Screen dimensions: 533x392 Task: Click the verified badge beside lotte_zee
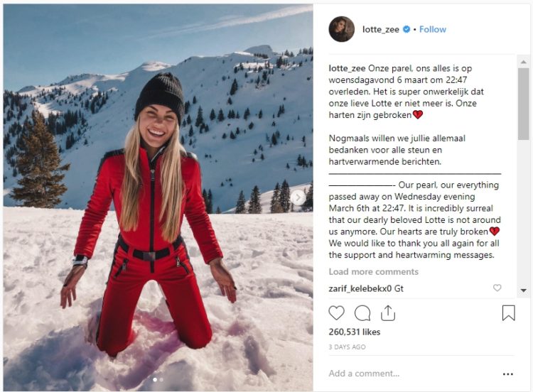click(407, 30)
